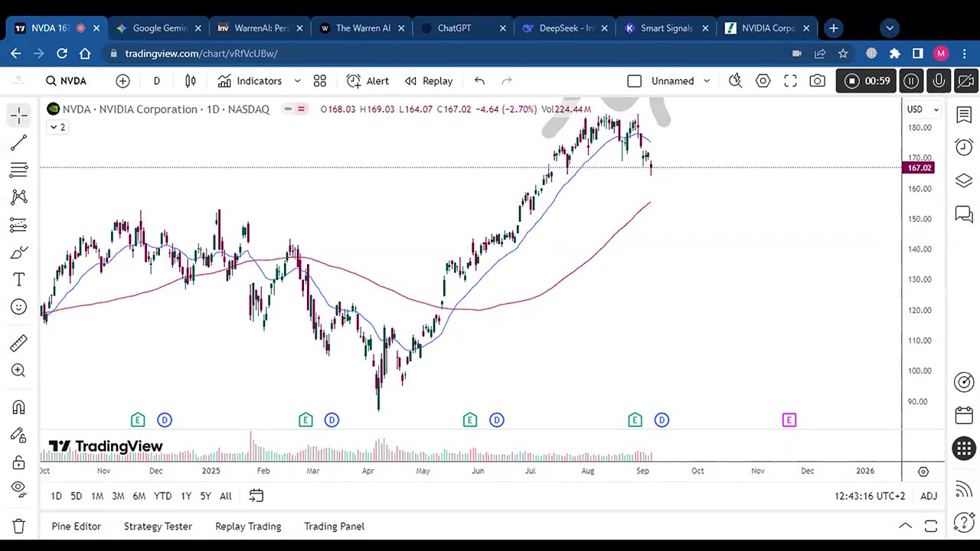Open the Unnamed layout name

pyautogui.click(x=673, y=80)
